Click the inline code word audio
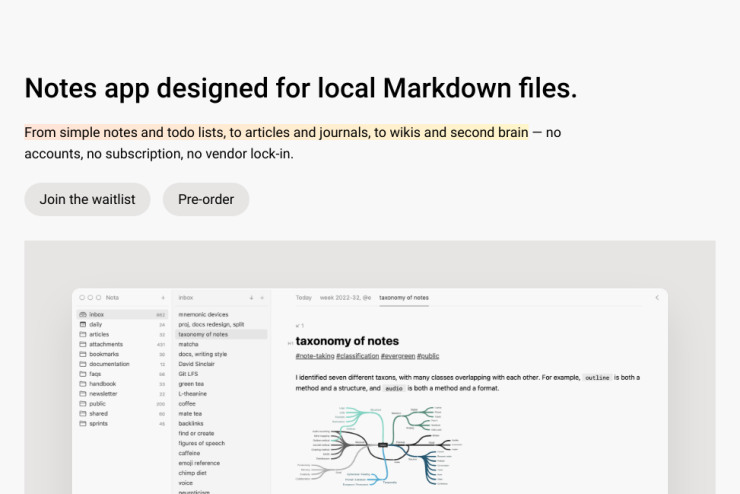740x494 pixels. (x=394, y=388)
